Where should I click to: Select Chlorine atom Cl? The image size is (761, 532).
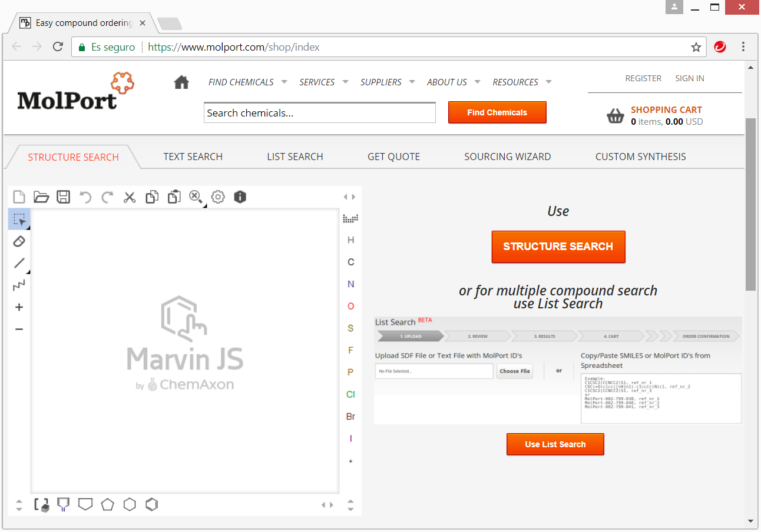tap(351, 394)
